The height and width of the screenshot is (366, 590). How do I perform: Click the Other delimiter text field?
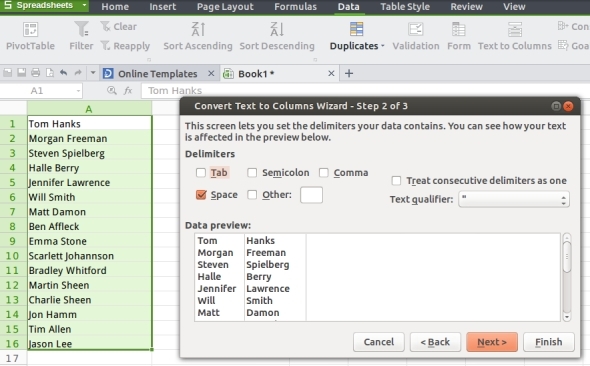[x=311, y=195]
